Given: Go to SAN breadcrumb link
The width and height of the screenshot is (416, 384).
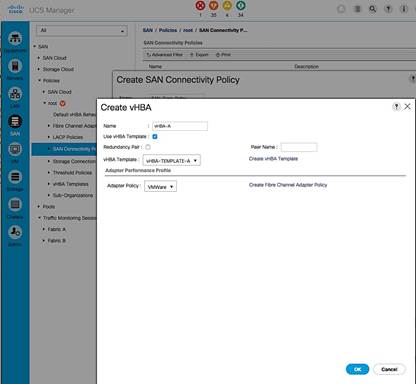Looking at the screenshot, I should point(148,30).
